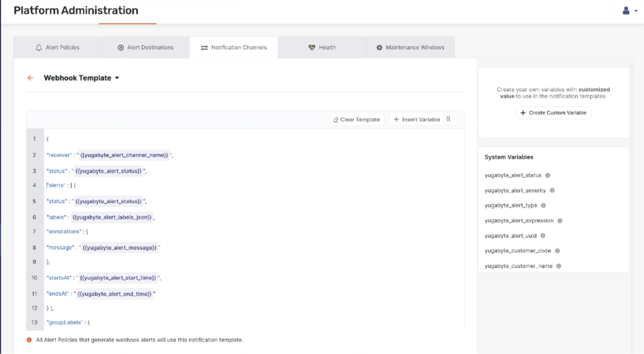
Task: Click the gear icon on Maintenance Windows tab
Action: click(x=379, y=48)
